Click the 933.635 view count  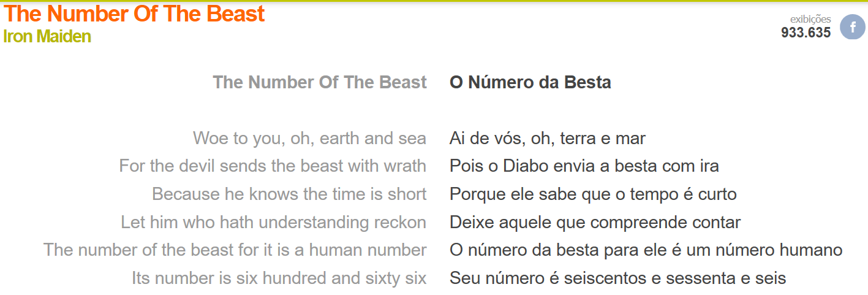806,33
